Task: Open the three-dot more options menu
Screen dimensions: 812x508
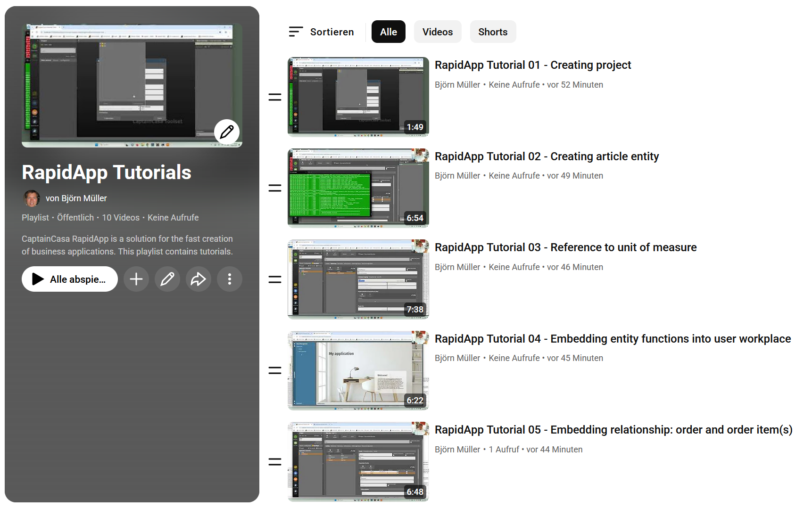Action: pyautogui.click(x=230, y=279)
